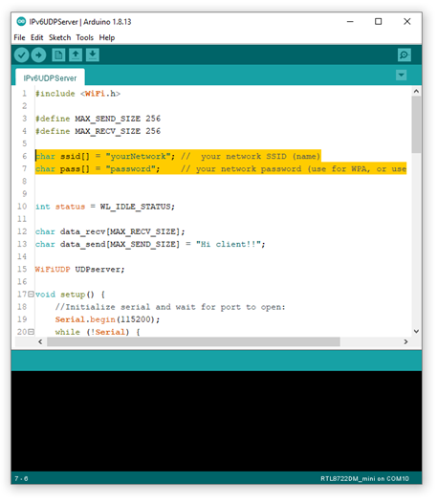Select the IPv6UDPServer tab

[51, 78]
